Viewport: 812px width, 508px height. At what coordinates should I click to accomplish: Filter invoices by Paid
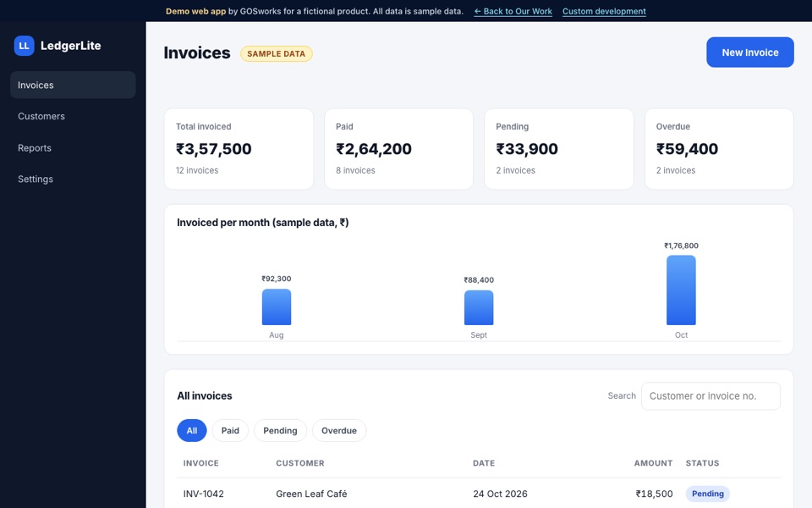click(230, 431)
